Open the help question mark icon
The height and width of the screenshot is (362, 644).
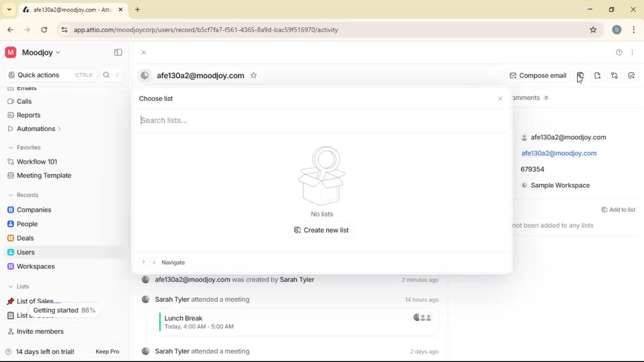tap(619, 52)
